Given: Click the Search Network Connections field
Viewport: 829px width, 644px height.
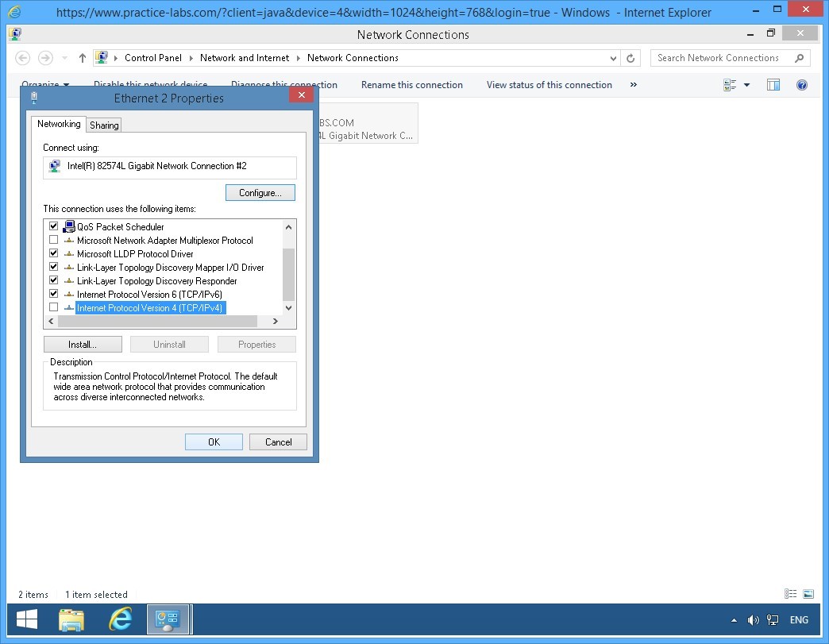Looking at the screenshot, I should pyautogui.click(x=723, y=58).
